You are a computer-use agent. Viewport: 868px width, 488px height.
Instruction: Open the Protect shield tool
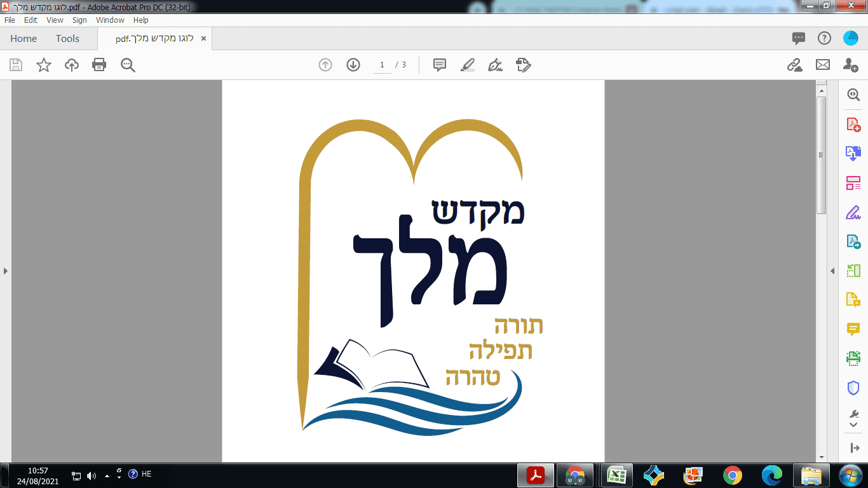[x=853, y=388]
